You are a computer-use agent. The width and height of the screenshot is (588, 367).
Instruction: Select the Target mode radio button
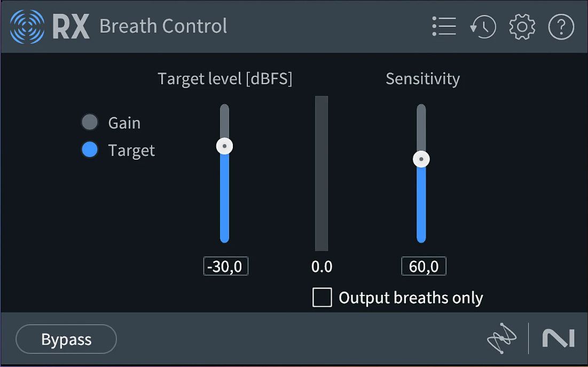(90, 150)
